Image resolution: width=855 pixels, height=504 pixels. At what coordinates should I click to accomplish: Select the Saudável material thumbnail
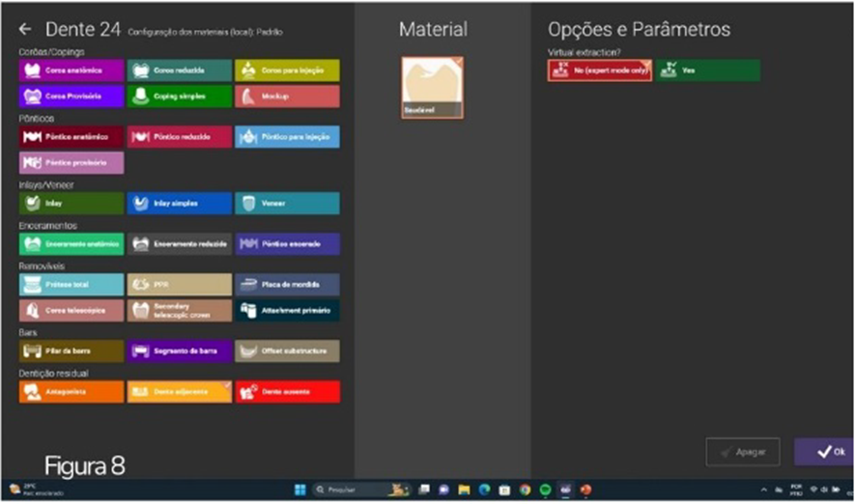click(x=432, y=87)
